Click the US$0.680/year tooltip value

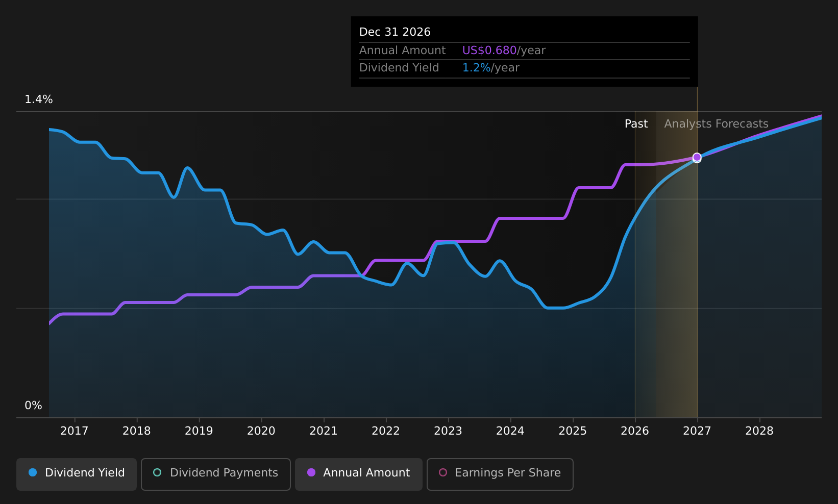tap(504, 51)
